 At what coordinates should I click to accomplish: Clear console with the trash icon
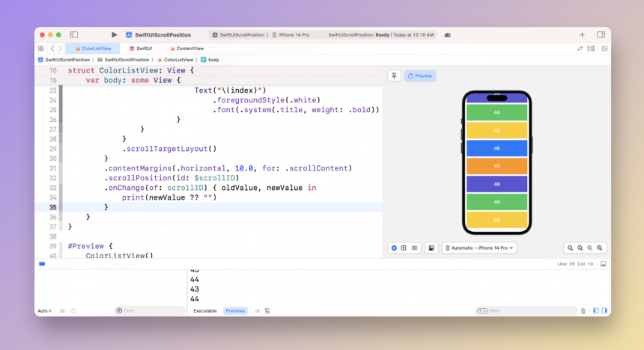click(x=583, y=310)
